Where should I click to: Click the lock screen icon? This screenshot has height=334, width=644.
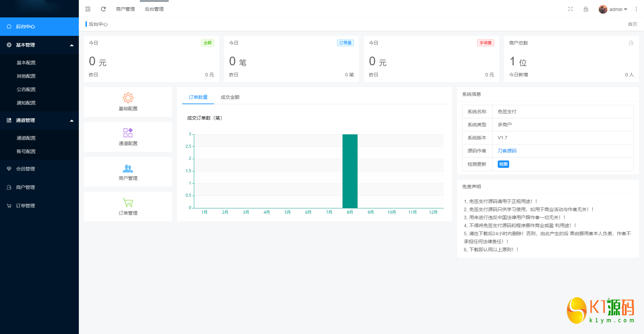pos(586,9)
